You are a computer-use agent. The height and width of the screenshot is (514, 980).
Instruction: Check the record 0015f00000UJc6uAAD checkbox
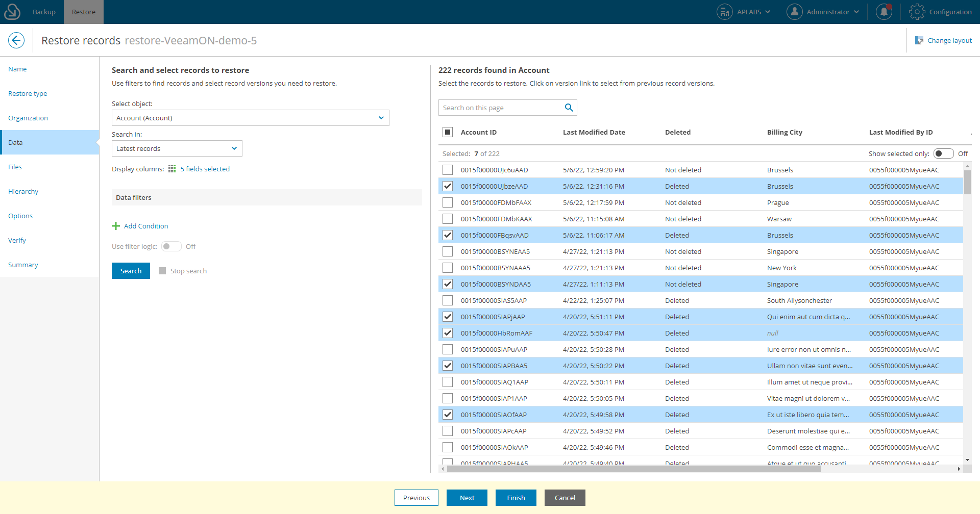tap(448, 170)
